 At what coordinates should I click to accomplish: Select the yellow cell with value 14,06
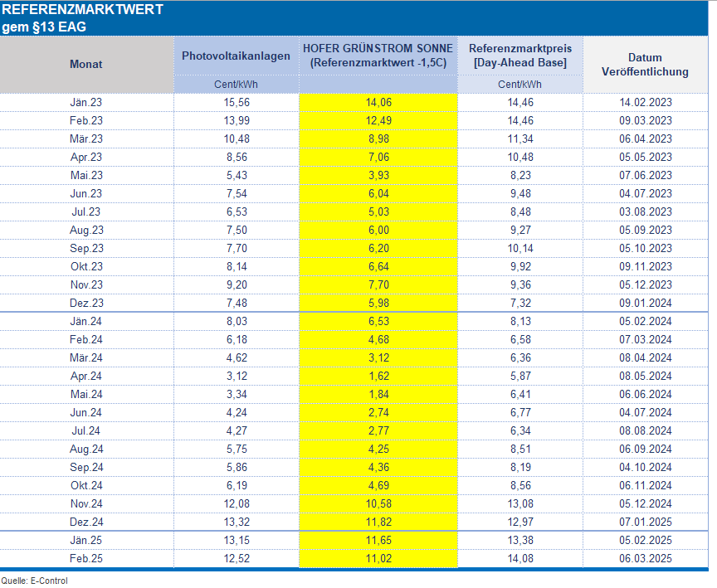pos(378,103)
